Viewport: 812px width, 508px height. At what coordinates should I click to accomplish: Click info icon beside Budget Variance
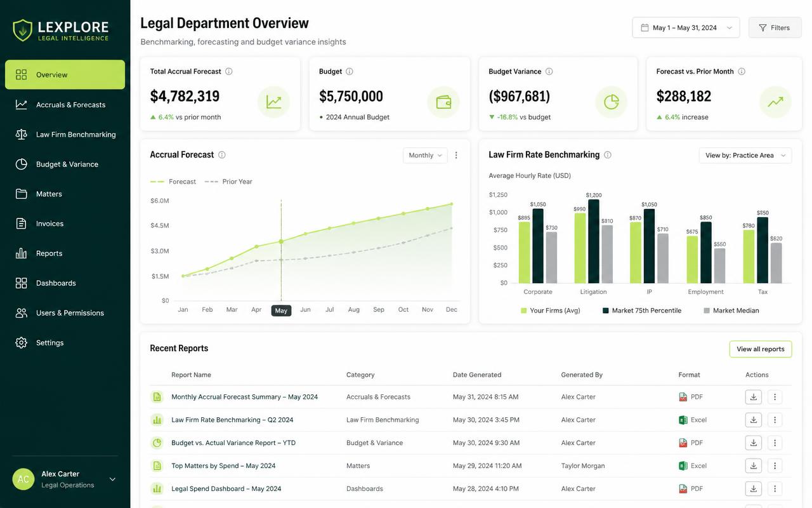point(549,72)
